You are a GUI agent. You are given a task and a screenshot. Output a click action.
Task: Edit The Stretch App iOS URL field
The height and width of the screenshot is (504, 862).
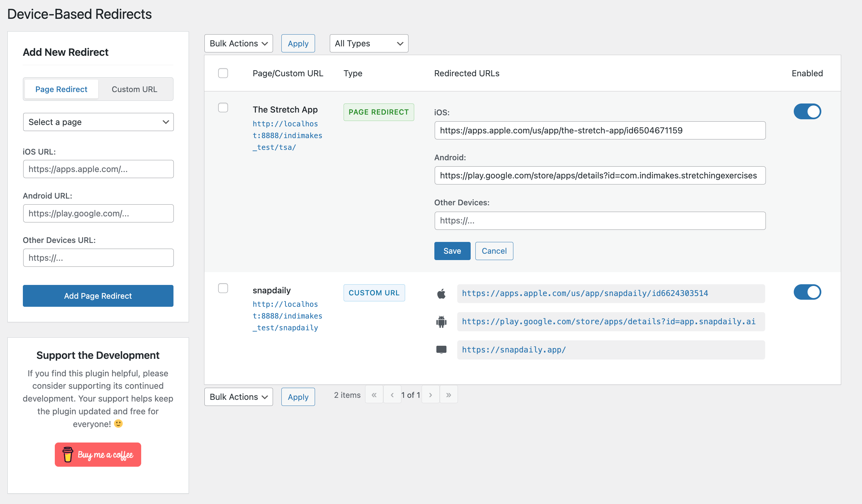[x=600, y=130]
